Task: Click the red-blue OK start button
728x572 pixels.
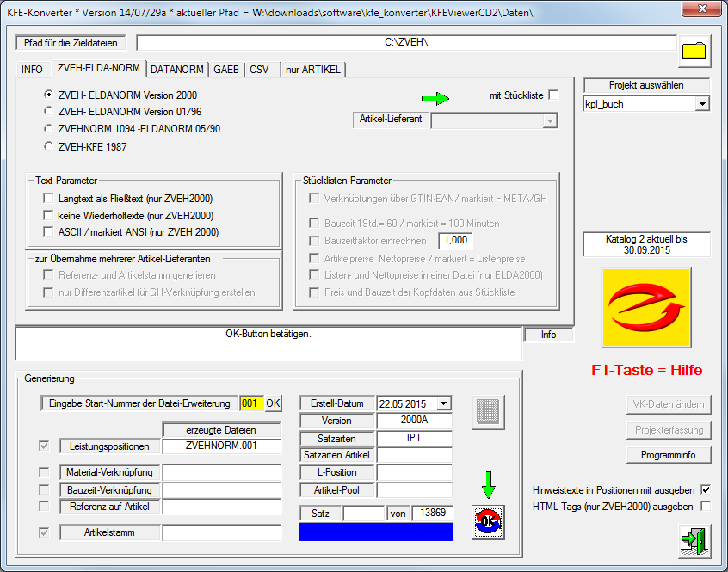Action: pos(488,522)
